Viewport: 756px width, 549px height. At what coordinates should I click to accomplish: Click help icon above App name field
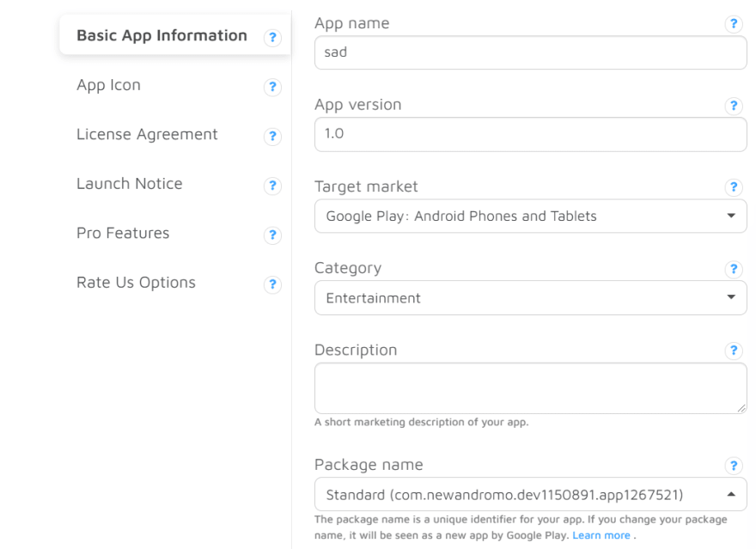[x=734, y=23]
